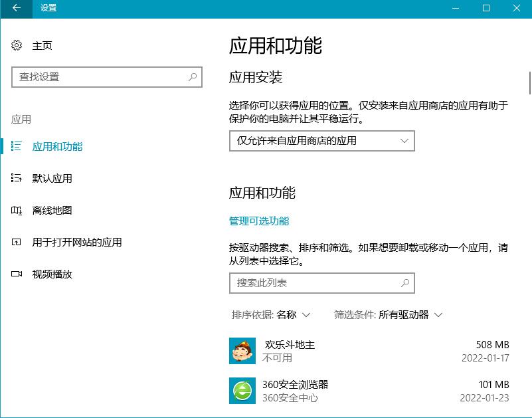The height and width of the screenshot is (418, 532).
Task: Click the 360安全浏览器 app icon
Action: (242, 391)
